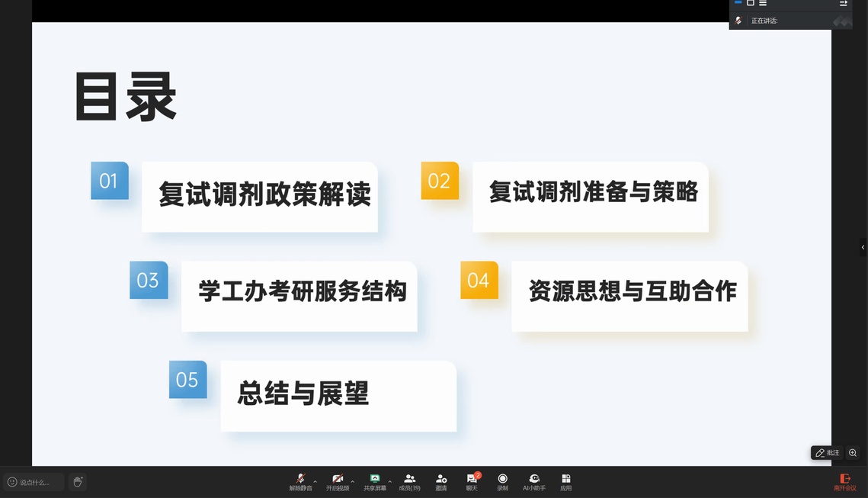Open microphone options arrow beside 解除静音

tap(315, 481)
